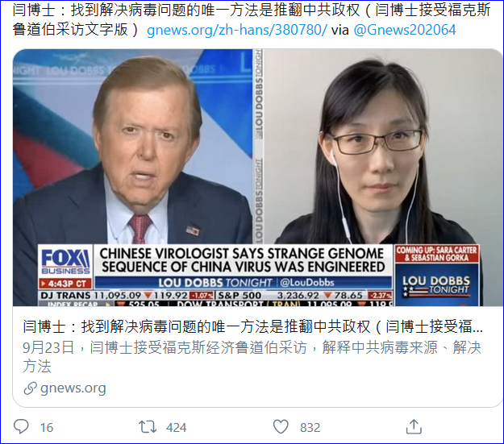Viewport: 504px width, 444px height.
Task: Open the gnews.org/zh-hans/380780/ link
Action: click(x=236, y=30)
